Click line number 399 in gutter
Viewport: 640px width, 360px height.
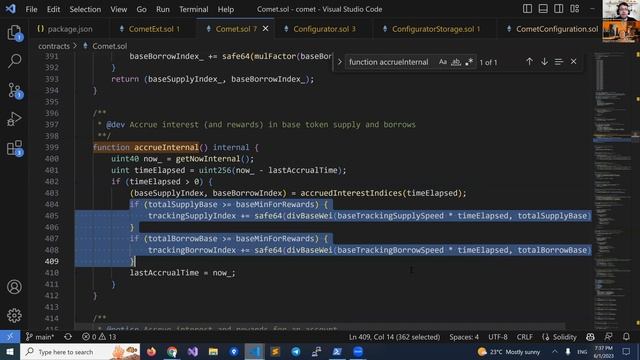(52, 147)
